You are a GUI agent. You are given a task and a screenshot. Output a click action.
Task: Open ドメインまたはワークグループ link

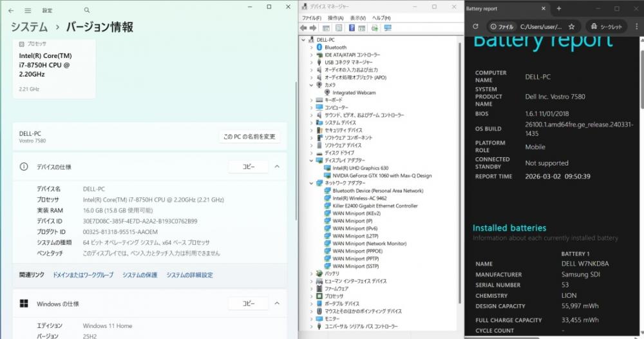pos(83,275)
